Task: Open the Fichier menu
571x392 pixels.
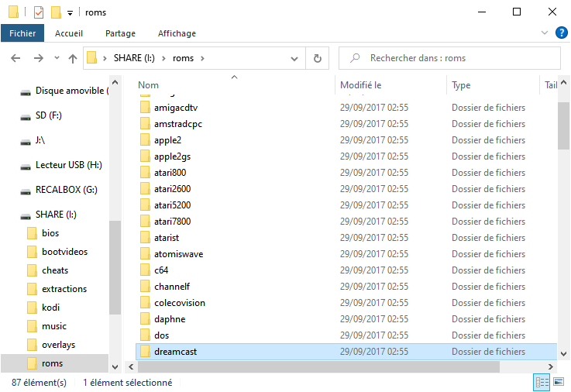Action: coord(22,33)
